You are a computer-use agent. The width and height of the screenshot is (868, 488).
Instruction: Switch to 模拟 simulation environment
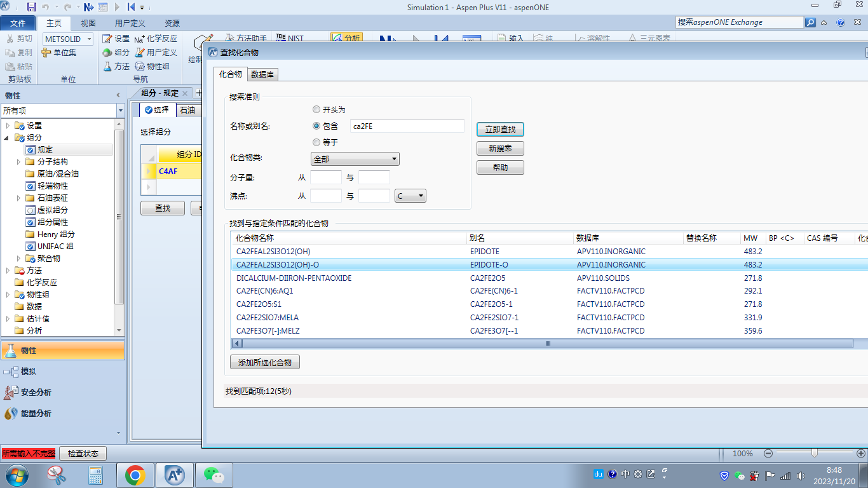(63, 372)
